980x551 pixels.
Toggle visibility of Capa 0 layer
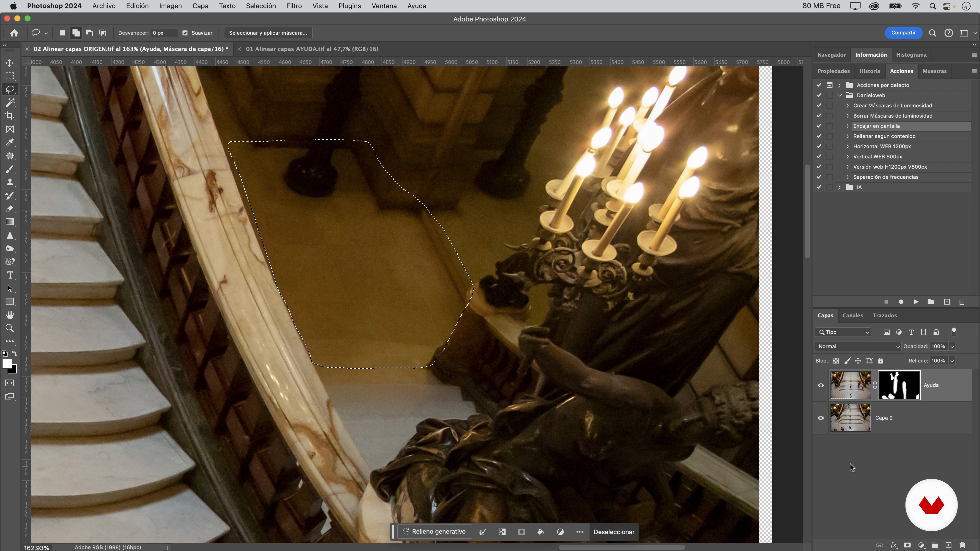click(x=821, y=418)
